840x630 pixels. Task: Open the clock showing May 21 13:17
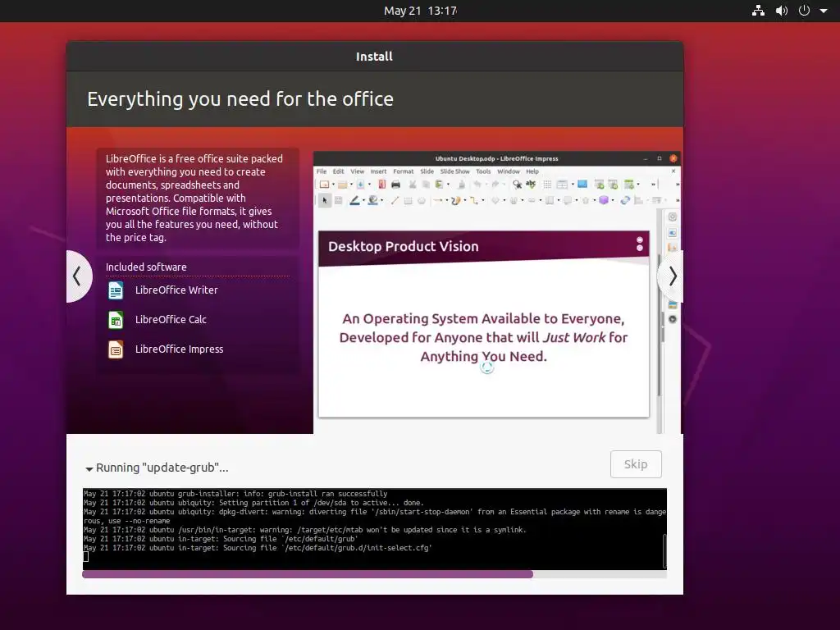[x=420, y=11]
